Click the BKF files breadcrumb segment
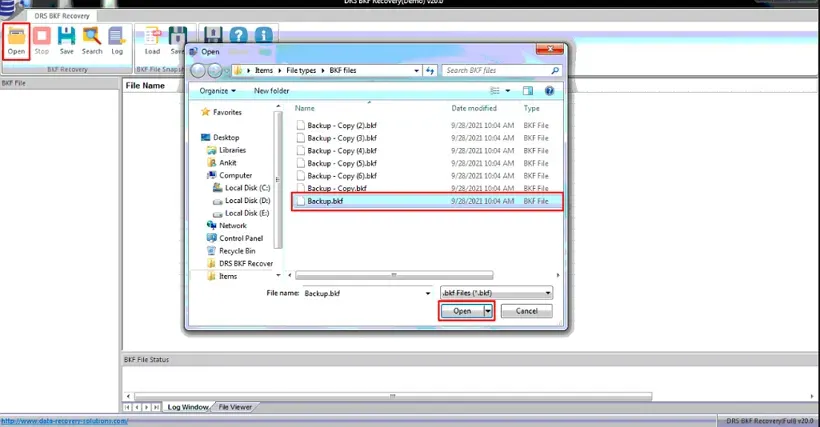Image resolution: width=820 pixels, height=427 pixels. tap(343, 70)
